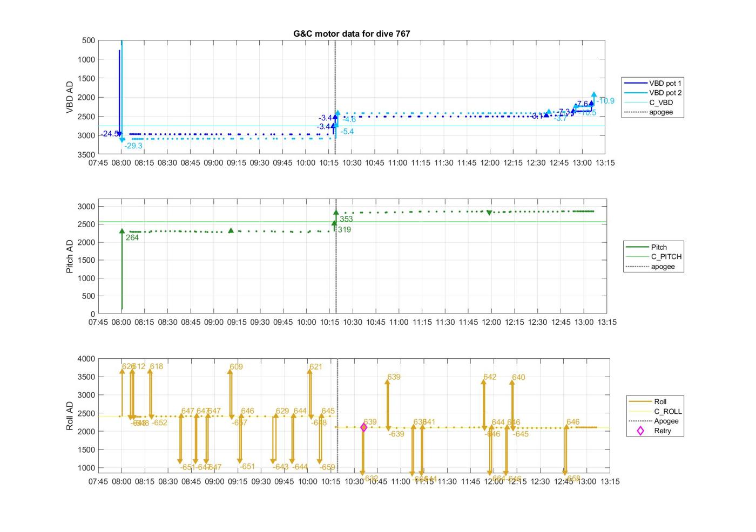Viewport: 756px width, 532px height.
Task: Click the '618' roll annotation
Action: coord(156,366)
